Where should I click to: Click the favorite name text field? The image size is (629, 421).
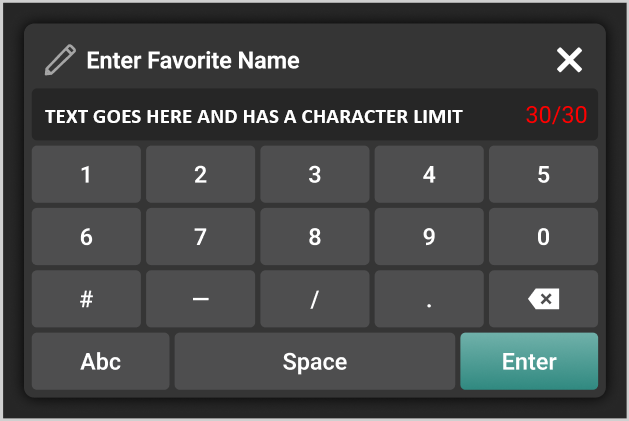coord(280,116)
